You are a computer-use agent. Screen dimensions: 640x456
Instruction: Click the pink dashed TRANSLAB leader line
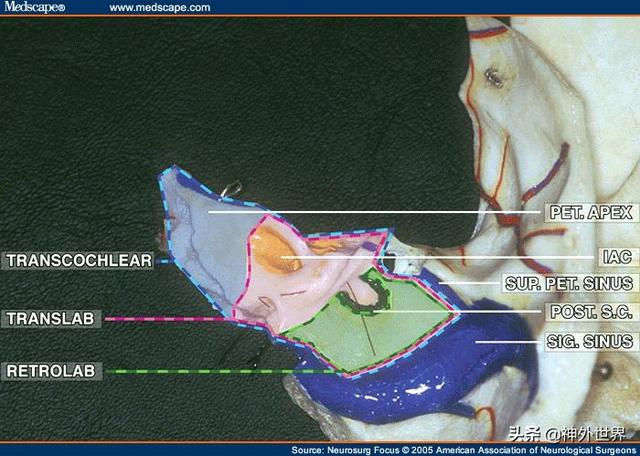point(165,319)
